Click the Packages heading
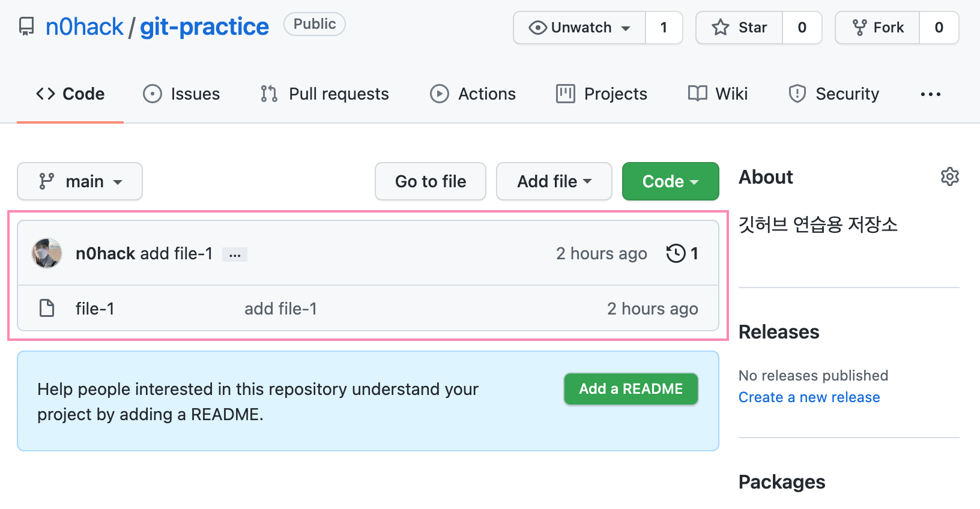This screenshot has width=980, height=509. [782, 483]
